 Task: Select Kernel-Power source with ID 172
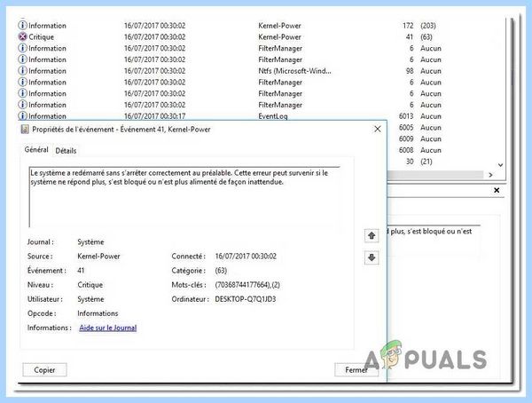point(279,26)
